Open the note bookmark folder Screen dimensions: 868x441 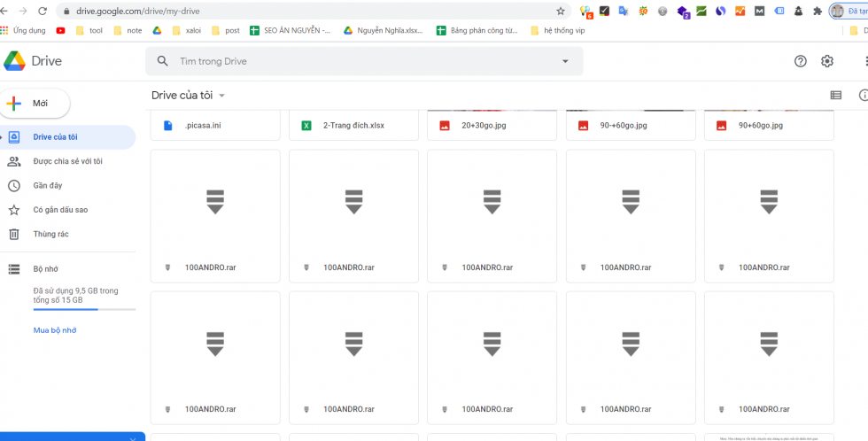coord(128,31)
